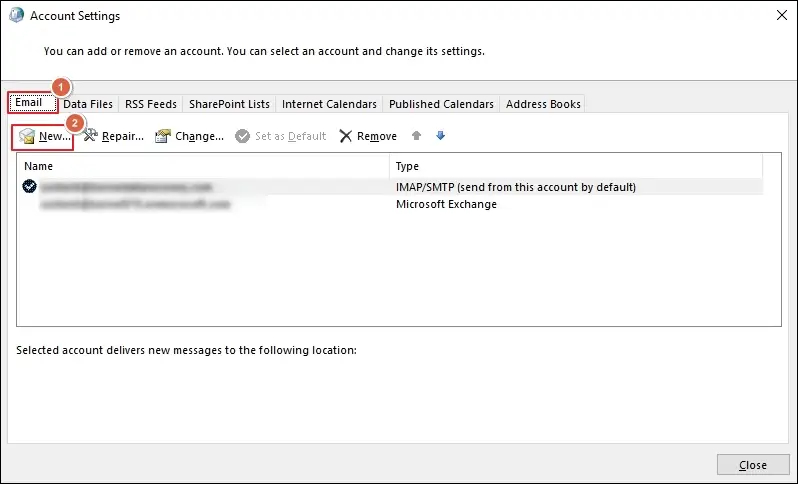Screen dimensions: 798x484
Task: Choose Repair... in the toolbar
Action: [123, 136]
